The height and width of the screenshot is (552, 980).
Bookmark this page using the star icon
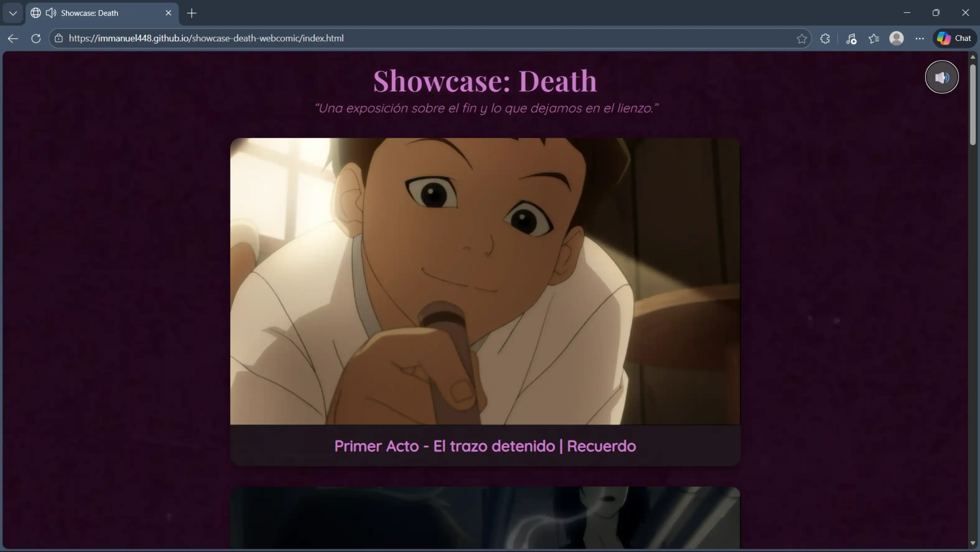pos(802,38)
